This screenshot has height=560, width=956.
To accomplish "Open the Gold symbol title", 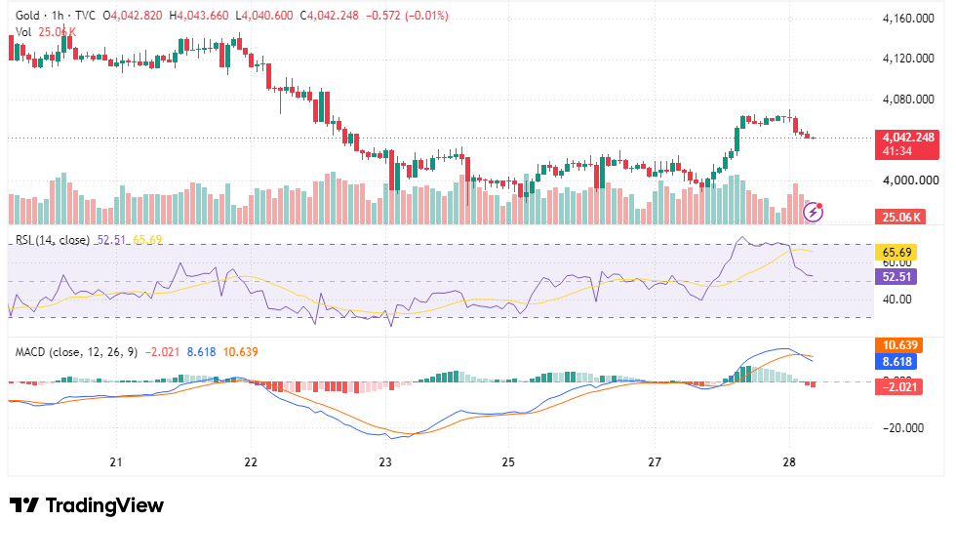I will pos(27,16).
